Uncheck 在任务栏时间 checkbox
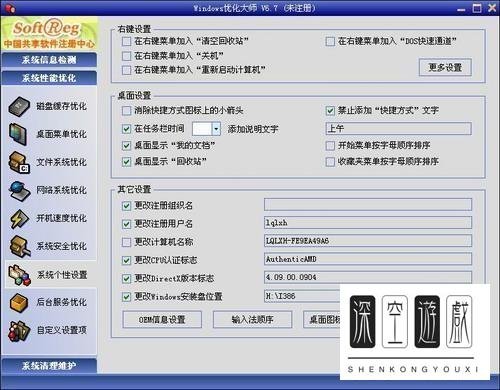 [126, 129]
